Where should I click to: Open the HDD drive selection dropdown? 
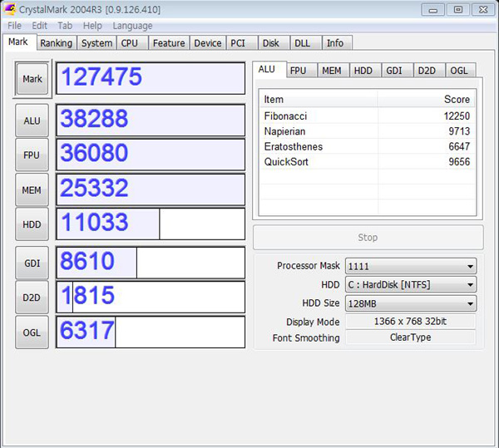[x=410, y=285]
